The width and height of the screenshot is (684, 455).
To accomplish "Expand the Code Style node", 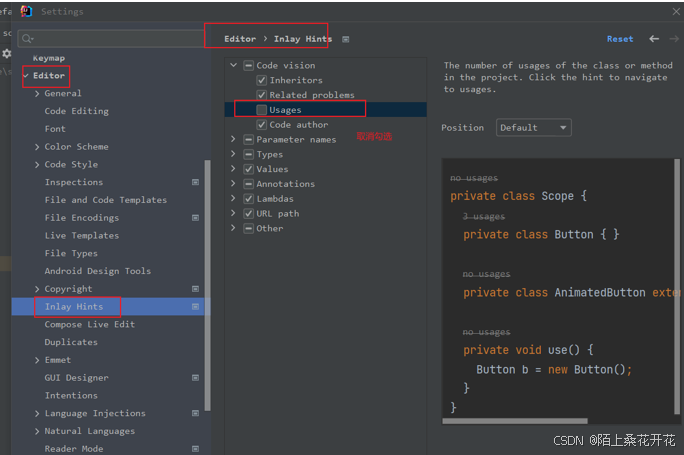I will point(37,164).
